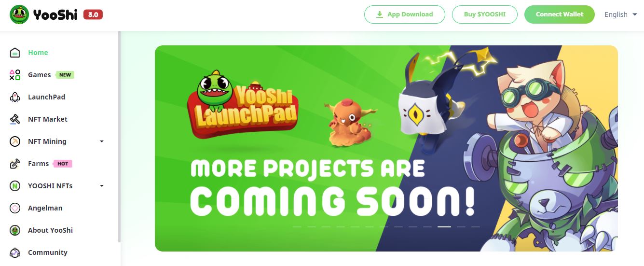Open the English language dropdown
Image resolution: width=644 pixels, height=266 pixels.
pyautogui.click(x=621, y=14)
